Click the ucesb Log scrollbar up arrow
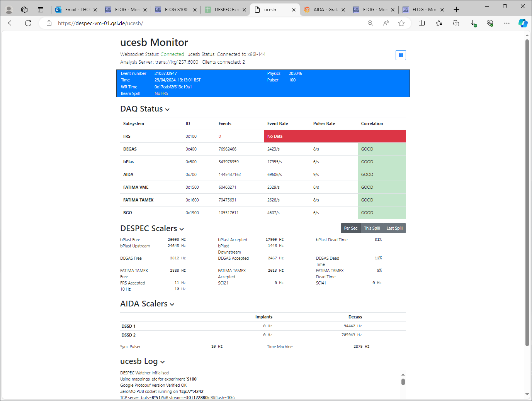Screen dimensions: 532x401 (403, 374)
